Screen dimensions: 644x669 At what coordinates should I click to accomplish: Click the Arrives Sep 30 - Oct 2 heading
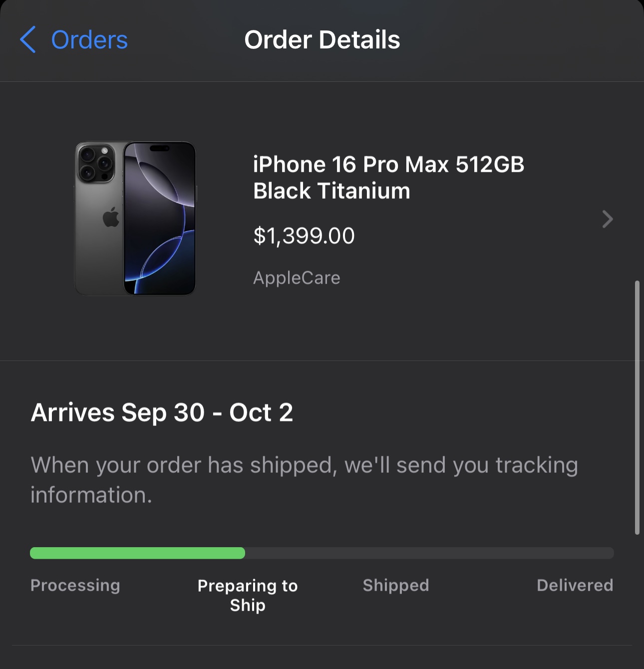pos(162,412)
